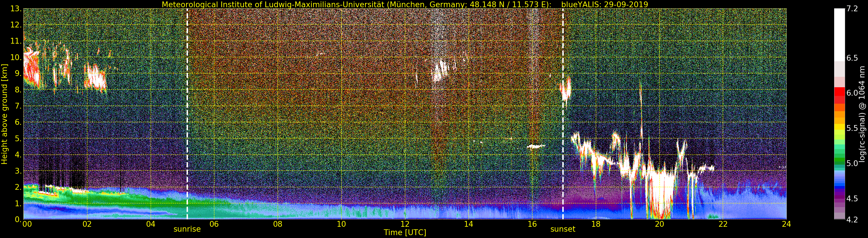Click the height axis tick label '8.'
Viewport: 868px width, 238px height.
click(18, 90)
